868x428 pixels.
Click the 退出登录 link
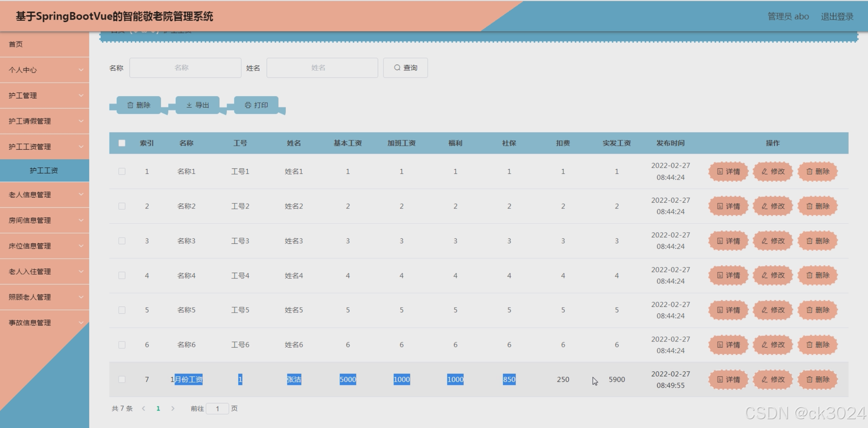(837, 17)
